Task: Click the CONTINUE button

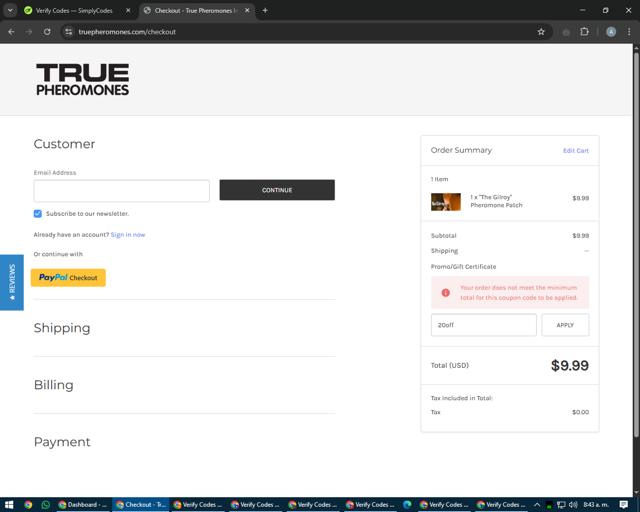Action: point(277,190)
